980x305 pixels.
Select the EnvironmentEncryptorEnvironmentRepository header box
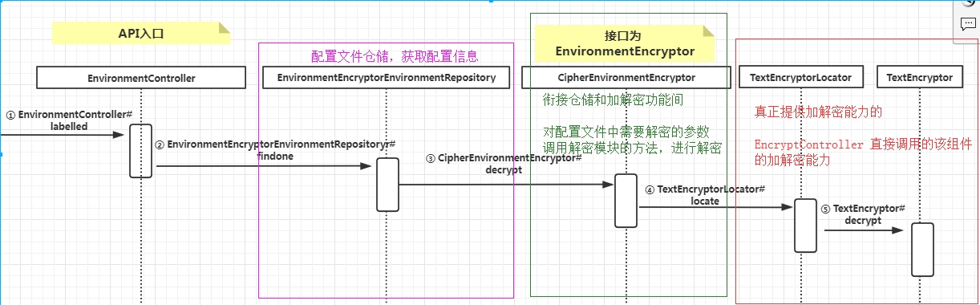click(387, 78)
